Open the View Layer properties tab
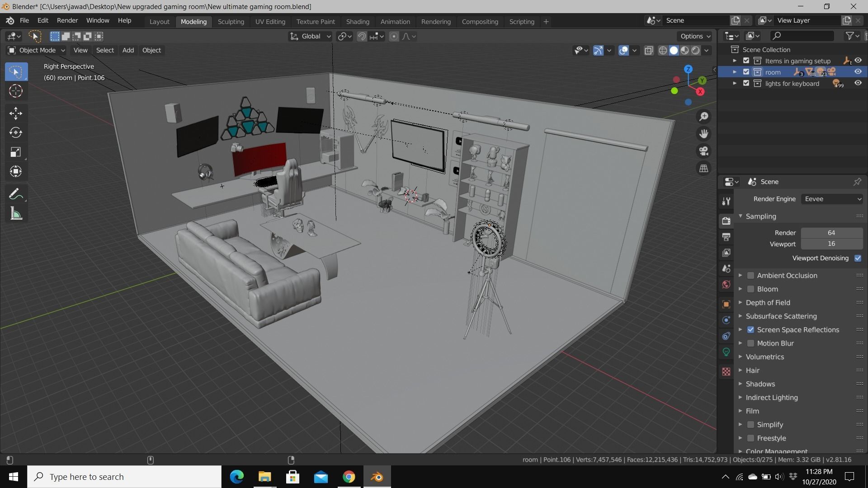This screenshot has height=488, width=868. coord(726,253)
